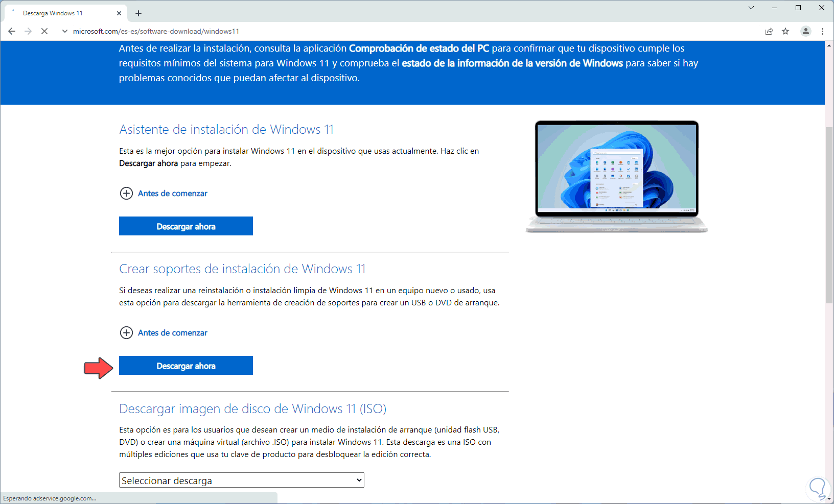This screenshot has height=504, width=834.
Task: Expand Antes de comenzar under Asistente de instalación
Action: click(x=164, y=194)
